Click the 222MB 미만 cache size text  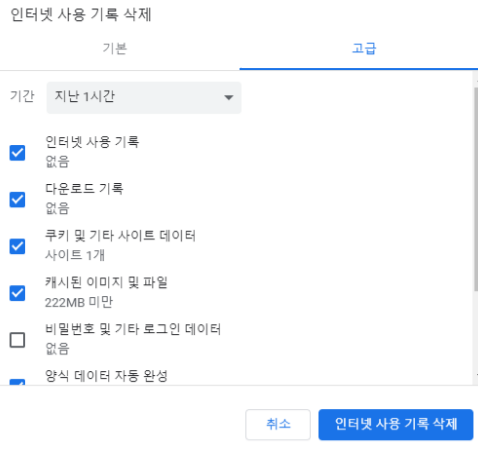(x=79, y=302)
